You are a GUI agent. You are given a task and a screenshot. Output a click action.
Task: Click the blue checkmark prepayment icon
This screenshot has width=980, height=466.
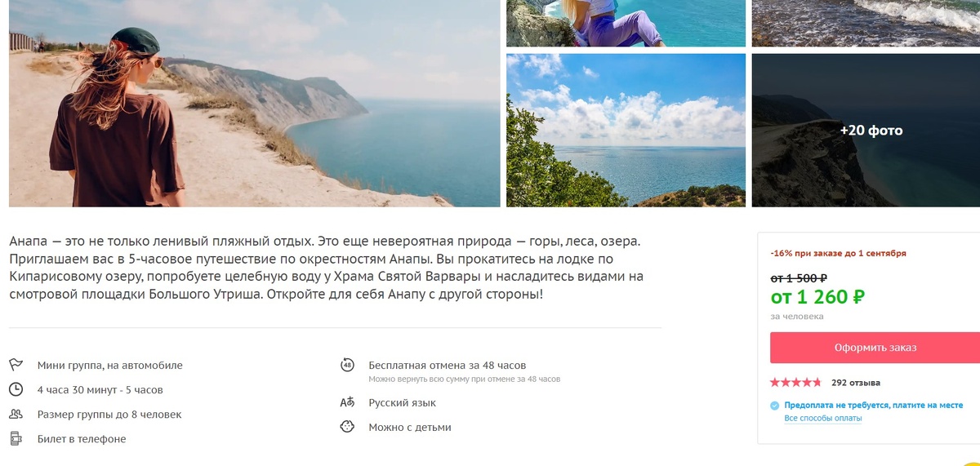(x=775, y=406)
